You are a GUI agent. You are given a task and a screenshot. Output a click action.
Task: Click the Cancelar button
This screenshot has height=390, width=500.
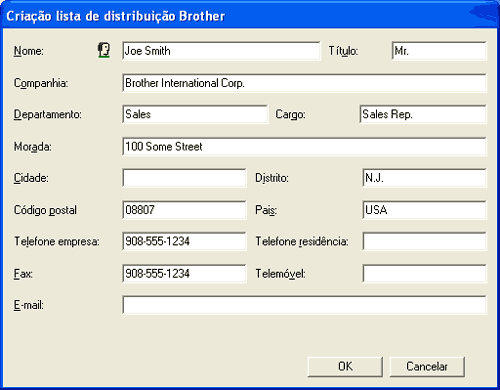click(427, 367)
